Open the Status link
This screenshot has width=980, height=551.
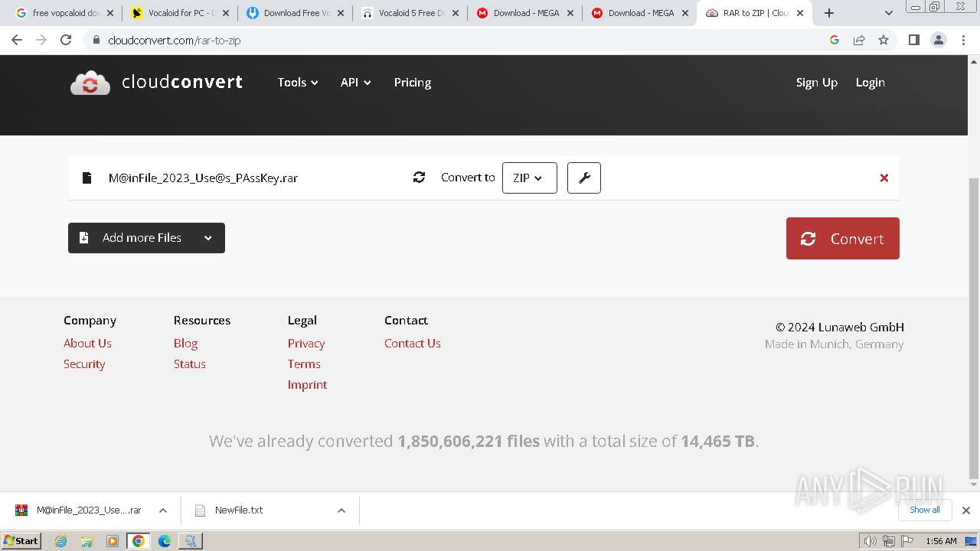point(190,364)
